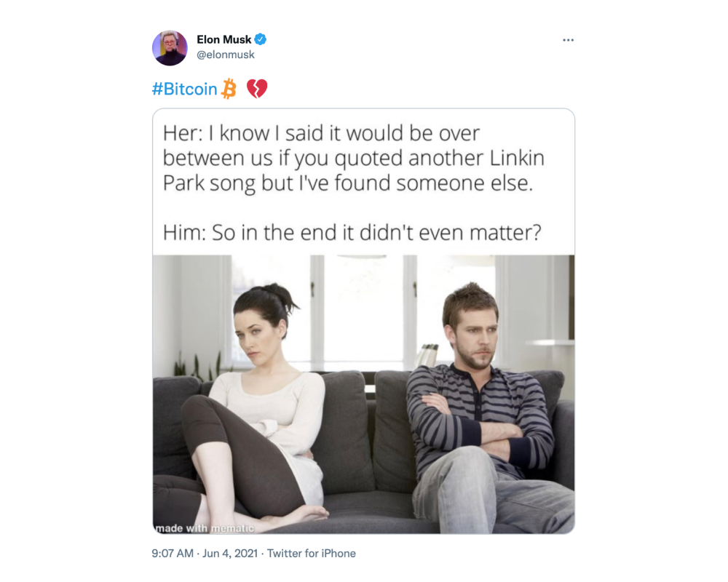This screenshot has height=582, width=728.
Task: Click the blue verified badge
Action: tap(261, 39)
